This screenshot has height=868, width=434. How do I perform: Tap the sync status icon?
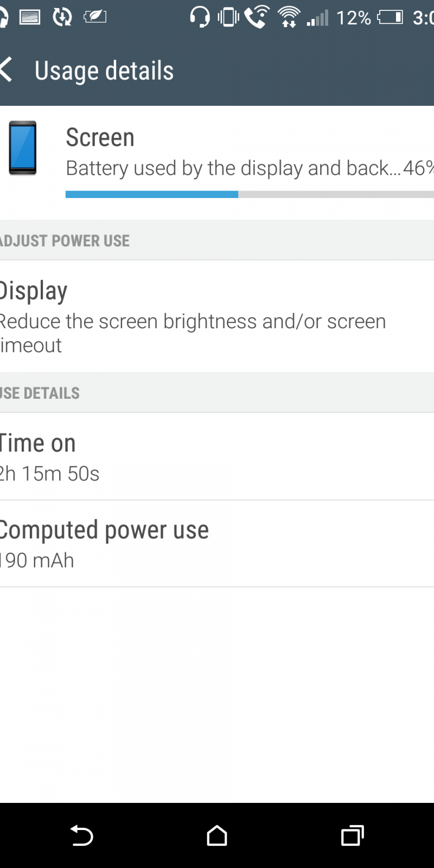click(x=62, y=17)
